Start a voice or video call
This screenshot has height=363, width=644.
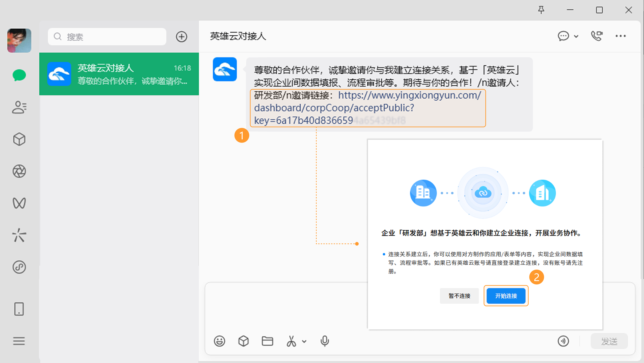597,36
